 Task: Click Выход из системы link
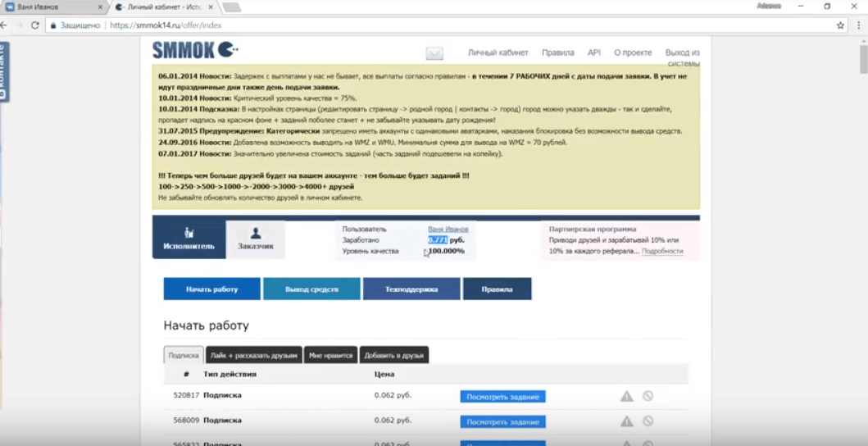(x=683, y=57)
